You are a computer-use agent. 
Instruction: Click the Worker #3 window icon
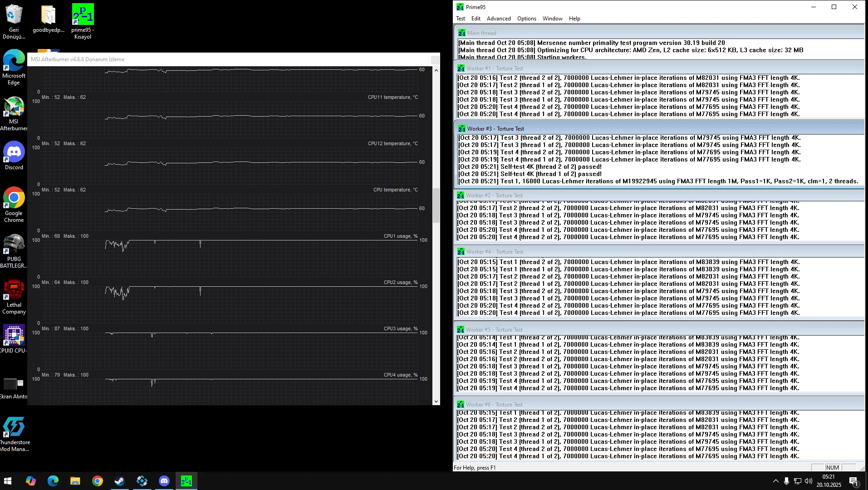[x=462, y=129]
